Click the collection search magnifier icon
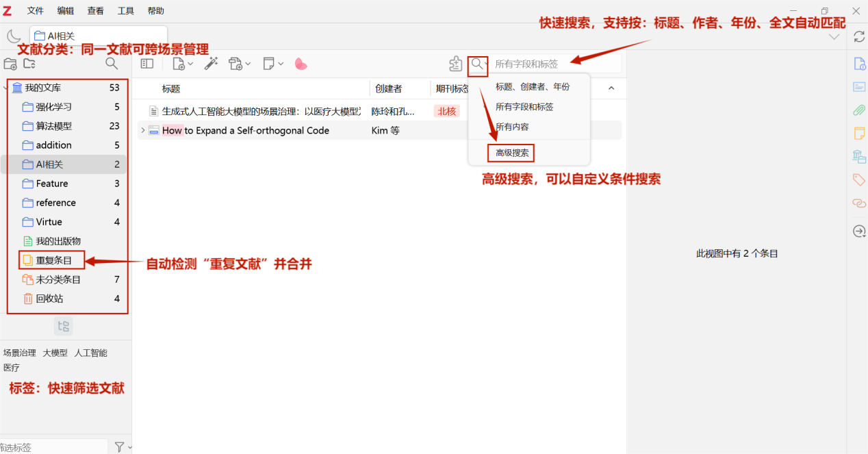The width and height of the screenshot is (868, 454). coord(112,64)
